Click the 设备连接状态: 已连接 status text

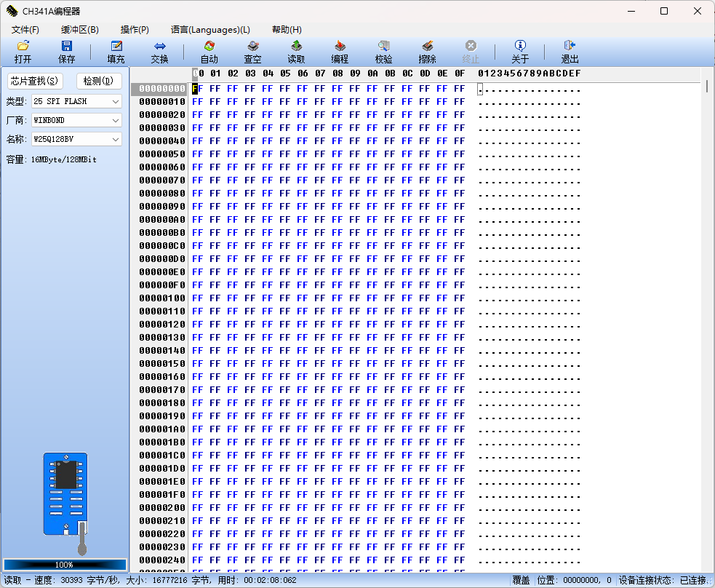click(663, 580)
